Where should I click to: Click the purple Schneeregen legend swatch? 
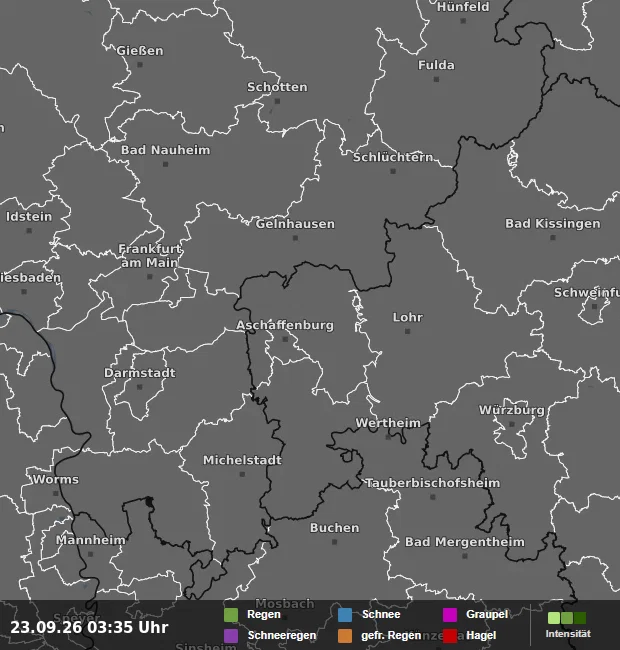pyautogui.click(x=231, y=635)
